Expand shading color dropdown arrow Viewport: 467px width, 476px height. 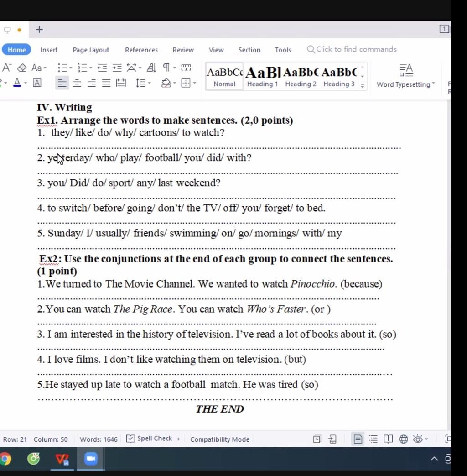click(175, 83)
